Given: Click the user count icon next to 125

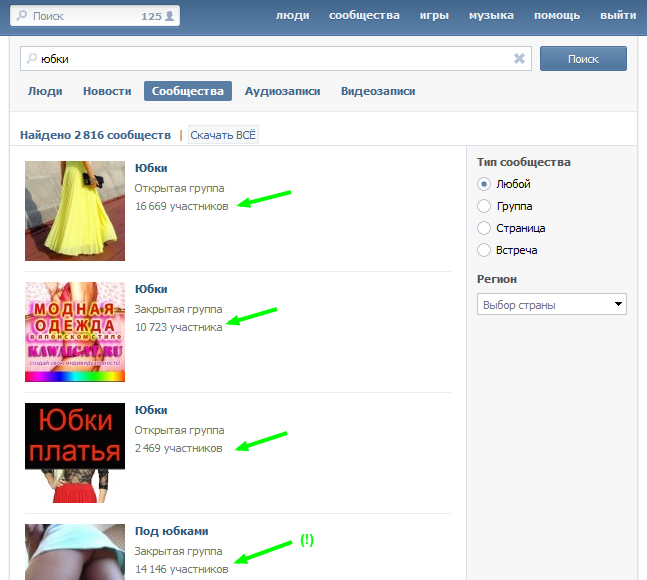Looking at the screenshot, I should pos(169,16).
